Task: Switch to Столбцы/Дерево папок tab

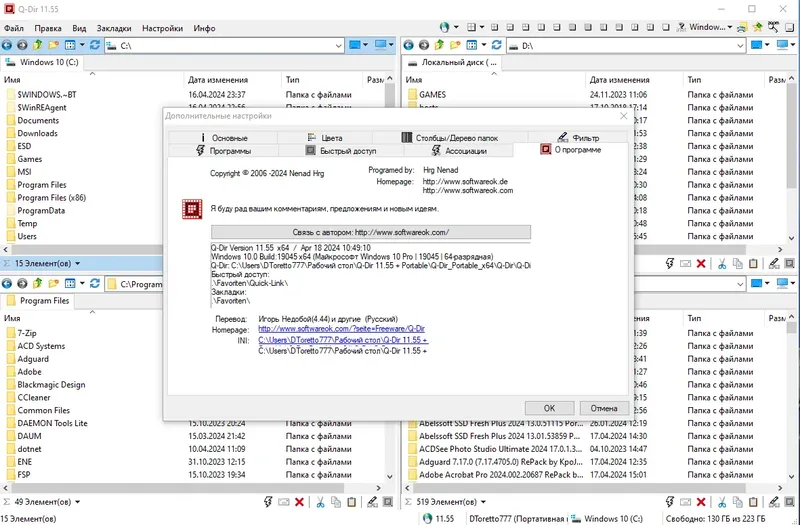Action: [x=449, y=138]
